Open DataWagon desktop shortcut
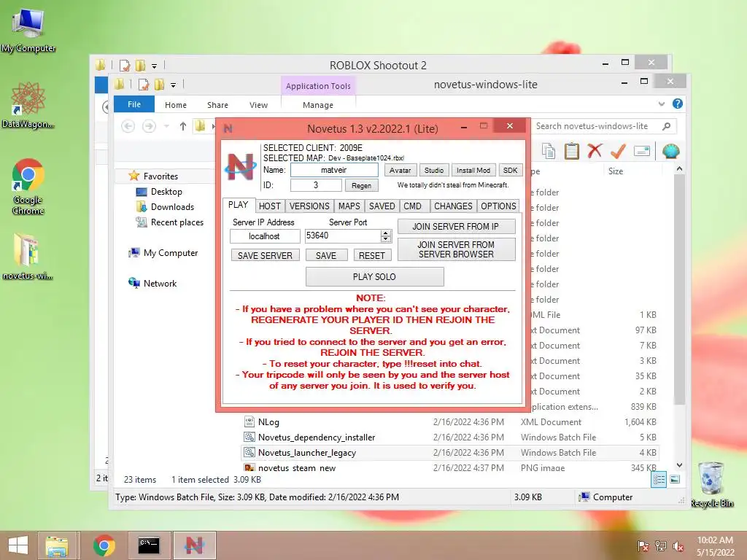This screenshot has height=560, width=747. pos(28,106)
